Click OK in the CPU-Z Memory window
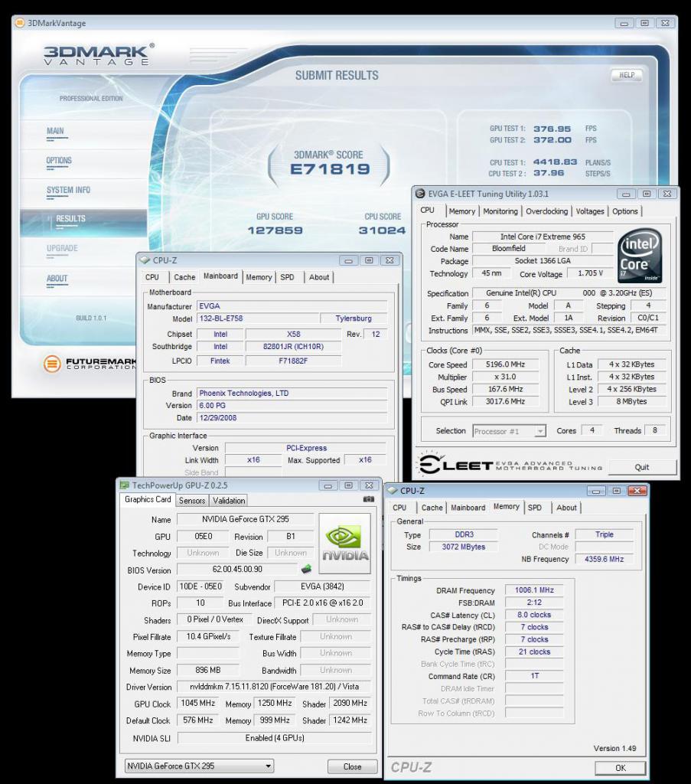691x784 pixels. point(620,768)
